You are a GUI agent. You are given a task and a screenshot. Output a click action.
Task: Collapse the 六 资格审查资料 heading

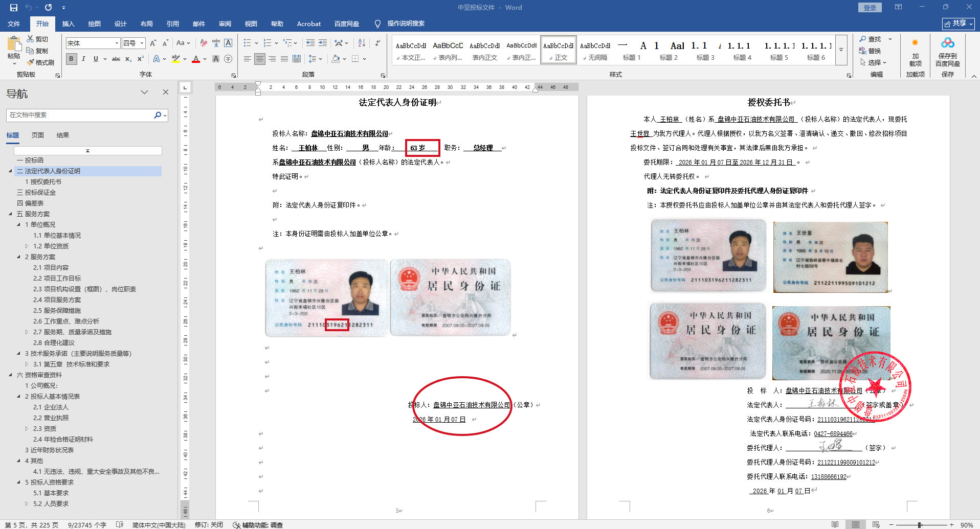click(10, 375)
